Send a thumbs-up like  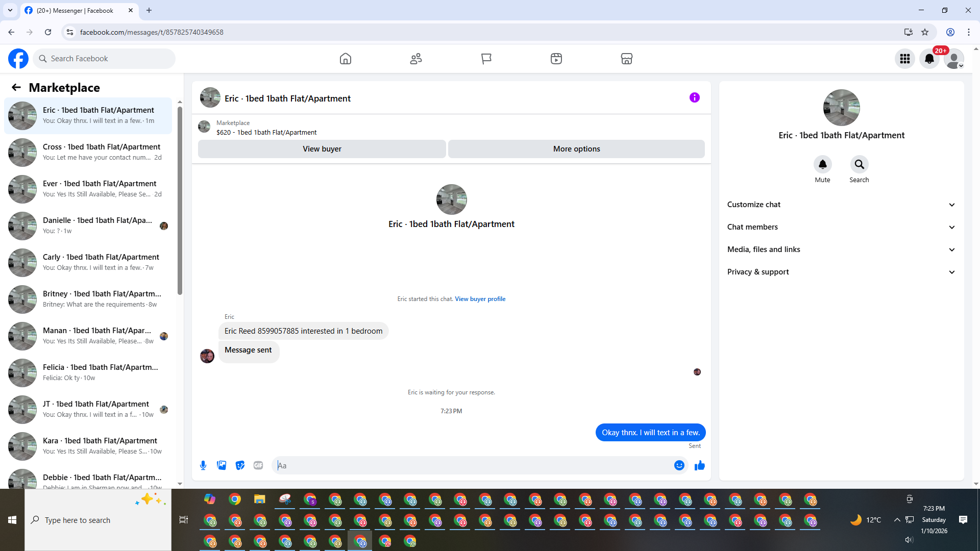coord(699,465)
